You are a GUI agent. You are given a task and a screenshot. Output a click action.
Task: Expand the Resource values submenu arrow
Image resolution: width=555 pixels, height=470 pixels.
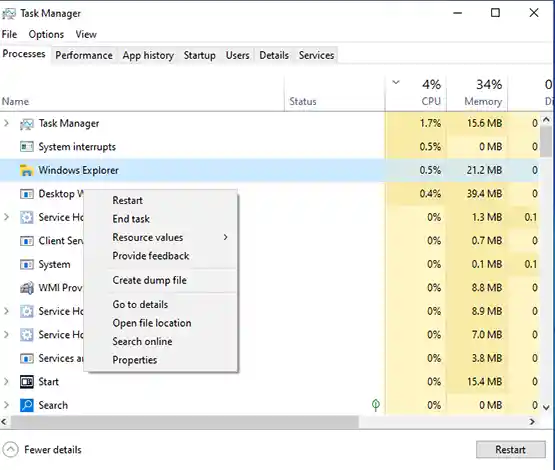pyautogui.click(x=225, y=237)
